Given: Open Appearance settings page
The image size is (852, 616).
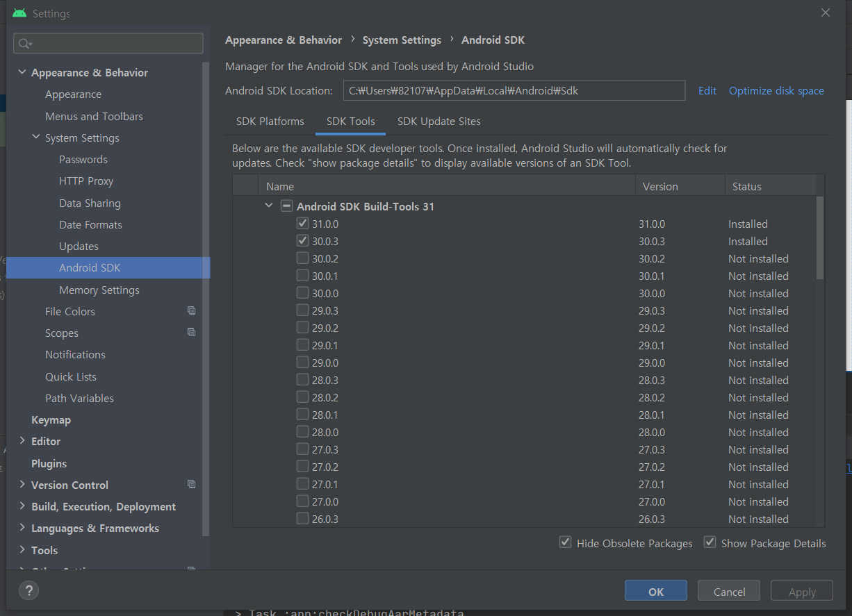Looking at the screenshot, I should [x=73, y=94].
